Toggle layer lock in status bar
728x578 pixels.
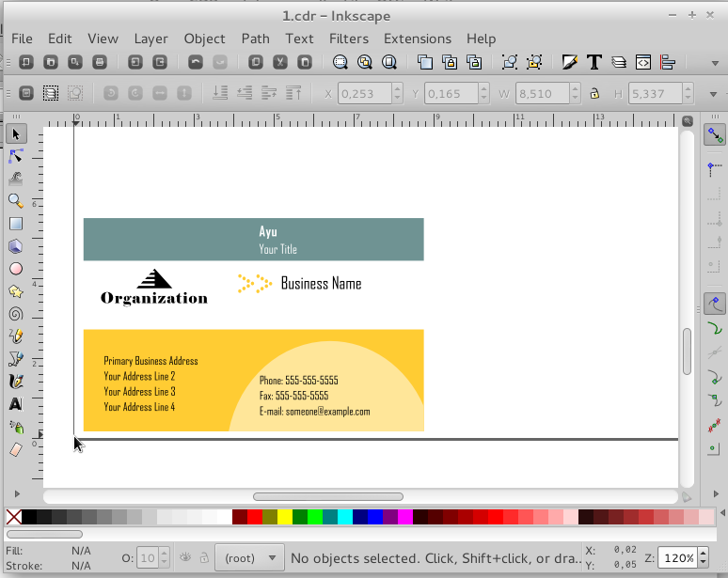(x=204, y=557)
